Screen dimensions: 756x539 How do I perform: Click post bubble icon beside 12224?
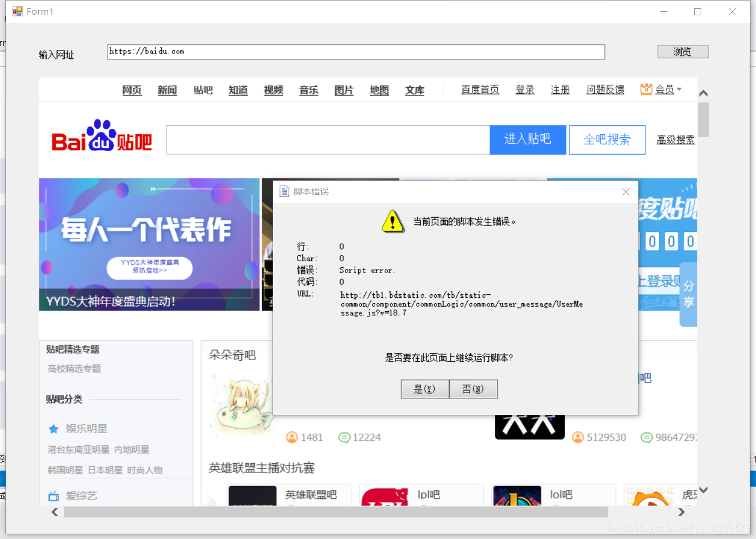344,437
